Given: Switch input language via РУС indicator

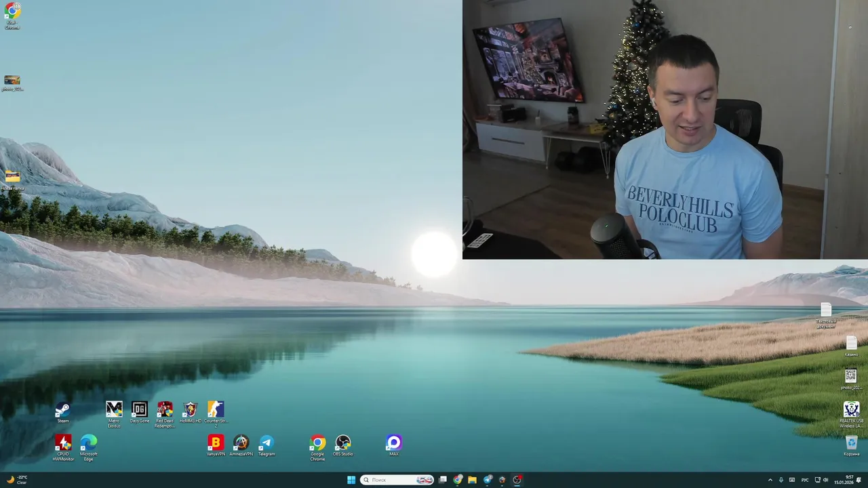Looking at the screenshot, I should point(805,480).
